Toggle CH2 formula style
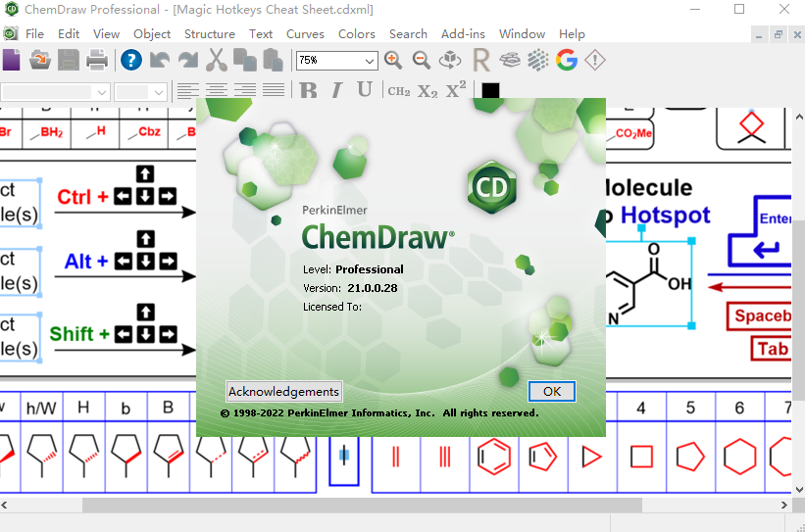The height and width of the screenshot is (532, 805). tap(399, 91)
